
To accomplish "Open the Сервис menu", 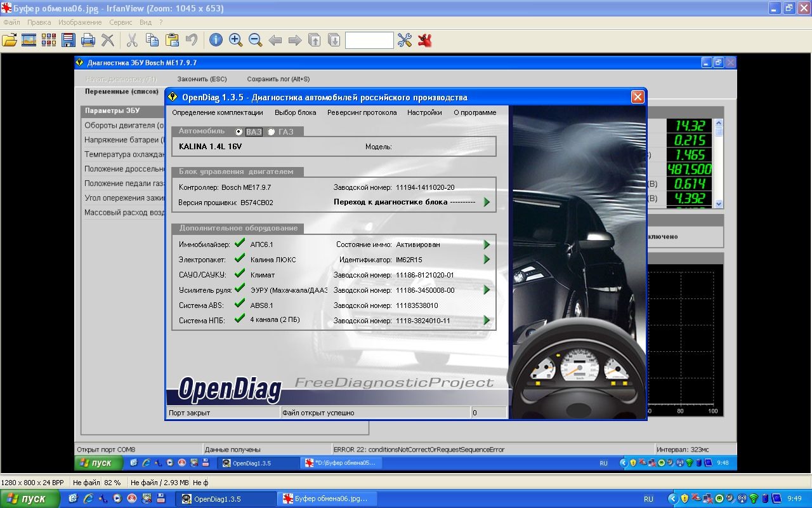I will coord(121,22).
